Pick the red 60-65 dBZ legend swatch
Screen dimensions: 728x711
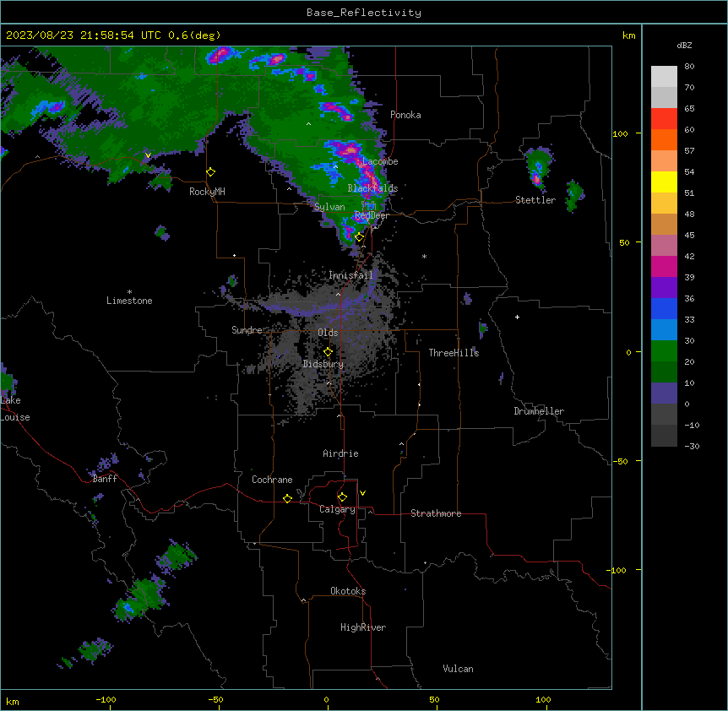pyautogui.click(x=664, y=119)
